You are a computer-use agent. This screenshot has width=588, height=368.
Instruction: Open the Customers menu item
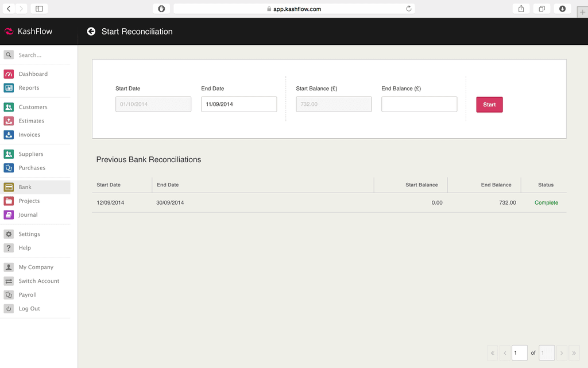tap(33, 107)
